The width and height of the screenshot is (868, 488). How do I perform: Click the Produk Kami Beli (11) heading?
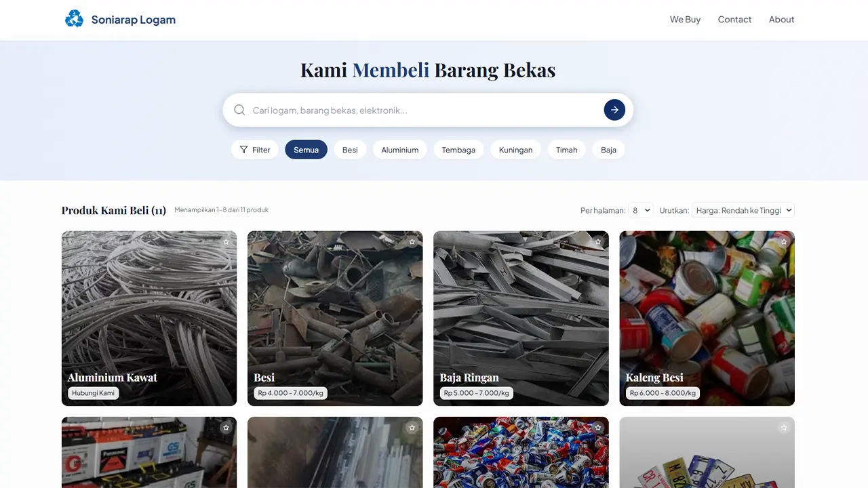pos(114,210)
